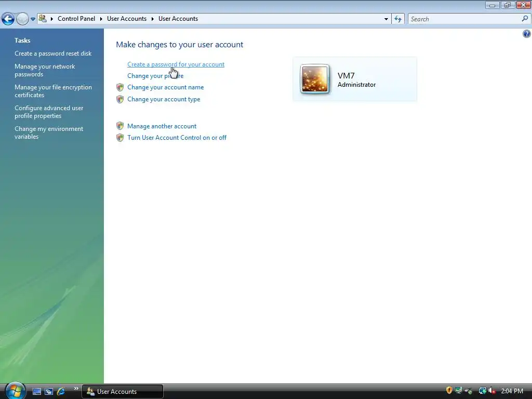This screenshot has height=399, width=532.
Task: Open the recent pages dropdown arrow
Action: [x=33, y=19]
